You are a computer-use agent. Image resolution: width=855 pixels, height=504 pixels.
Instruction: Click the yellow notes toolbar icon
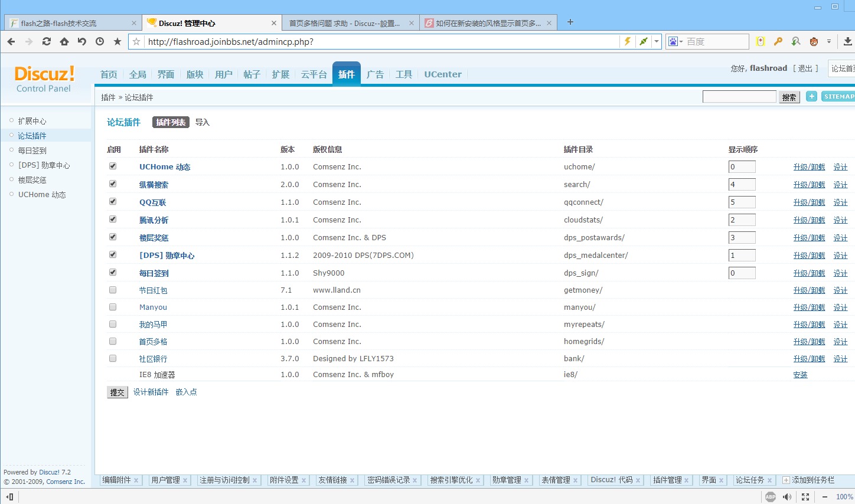(x=761, y=41)
